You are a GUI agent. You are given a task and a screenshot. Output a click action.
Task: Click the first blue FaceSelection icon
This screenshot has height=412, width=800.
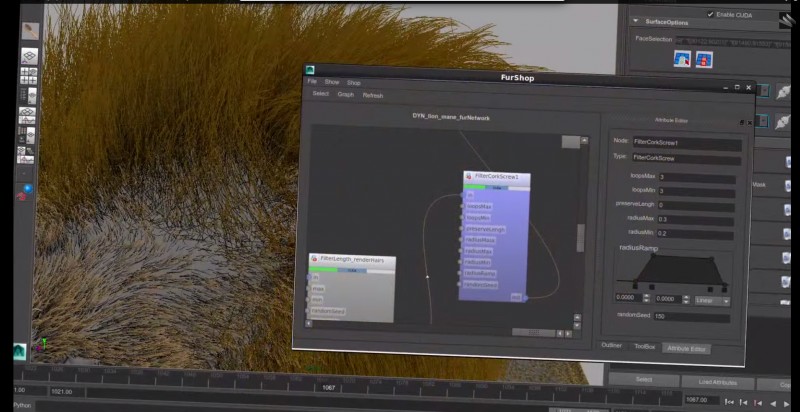[682, 59]
